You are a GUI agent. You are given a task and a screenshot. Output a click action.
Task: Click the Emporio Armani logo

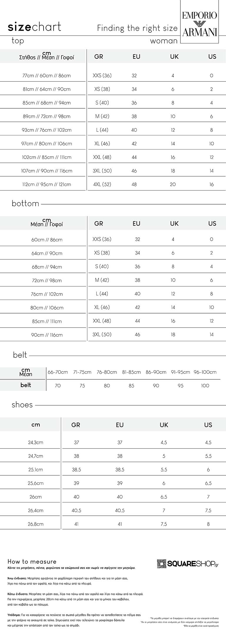[x=200, y=22]
